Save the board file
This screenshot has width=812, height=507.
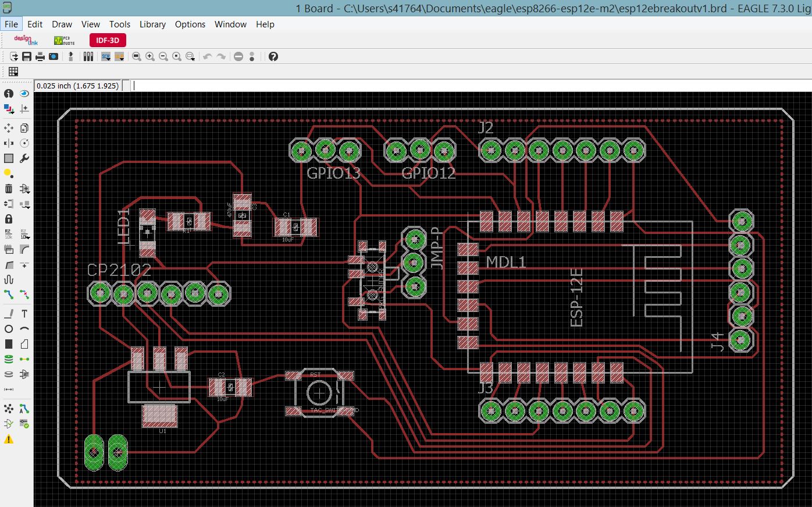pyautogui.click(x=27, y=56)
